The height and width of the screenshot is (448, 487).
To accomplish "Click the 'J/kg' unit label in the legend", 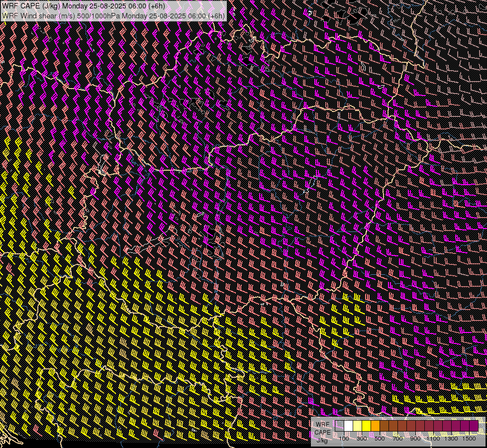I will point(322,440).
